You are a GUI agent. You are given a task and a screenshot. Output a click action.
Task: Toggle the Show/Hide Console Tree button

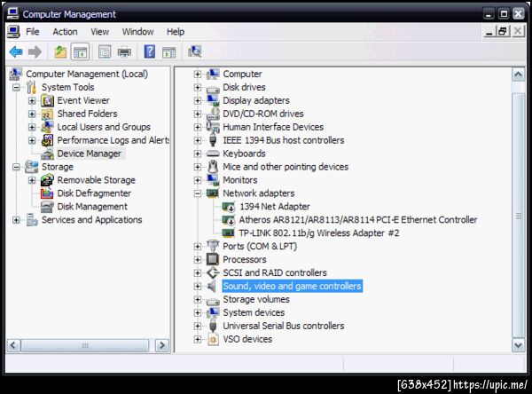pos(81,52)
